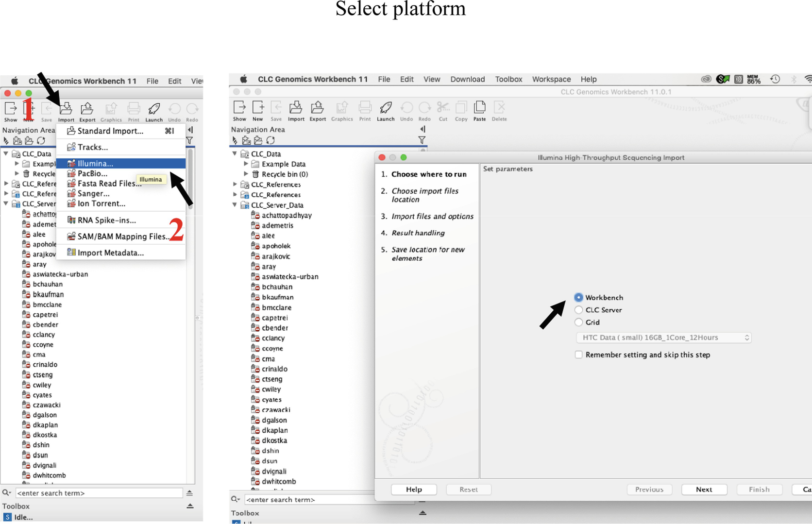Enable Remember setting and skip this step
Viewport: 812px width, 524px height.
click(578, 355)
